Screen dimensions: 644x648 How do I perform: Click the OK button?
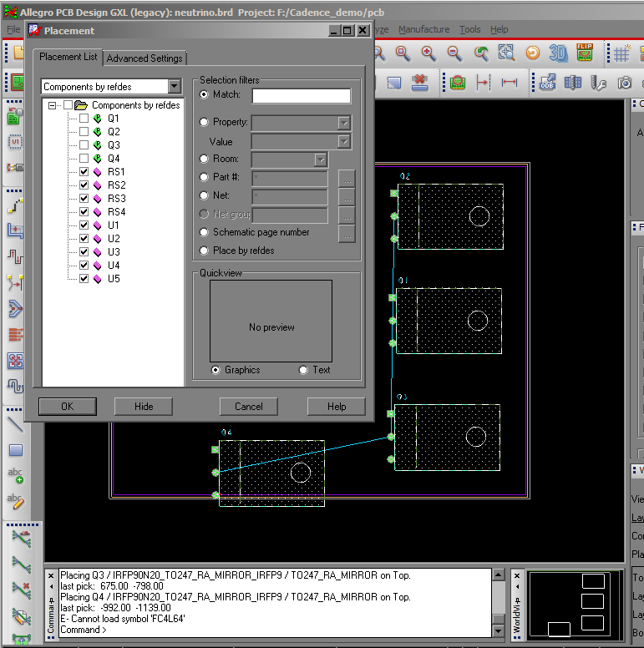(68, 407)
